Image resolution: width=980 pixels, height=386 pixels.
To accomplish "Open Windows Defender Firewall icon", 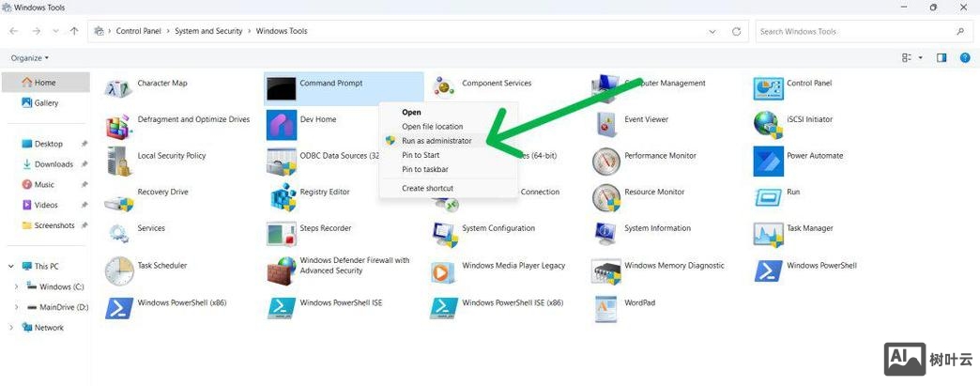I will click(282, 270).
